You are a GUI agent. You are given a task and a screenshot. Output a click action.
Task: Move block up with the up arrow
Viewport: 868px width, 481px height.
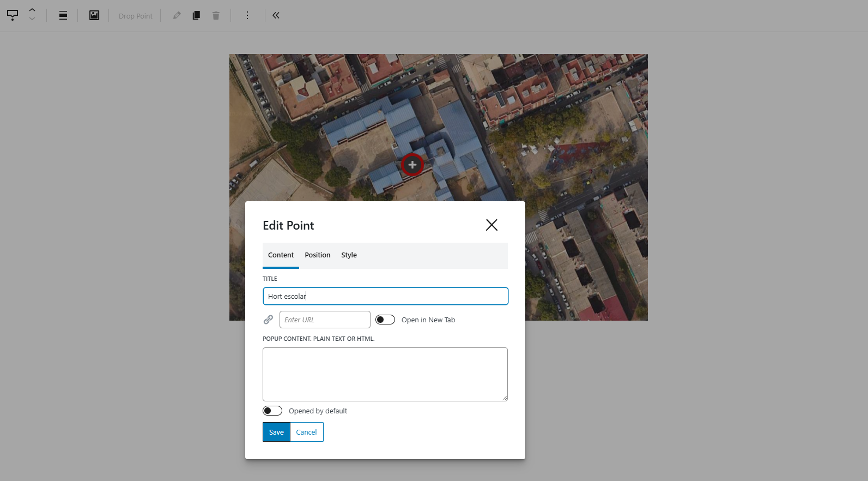click(32, 10)
